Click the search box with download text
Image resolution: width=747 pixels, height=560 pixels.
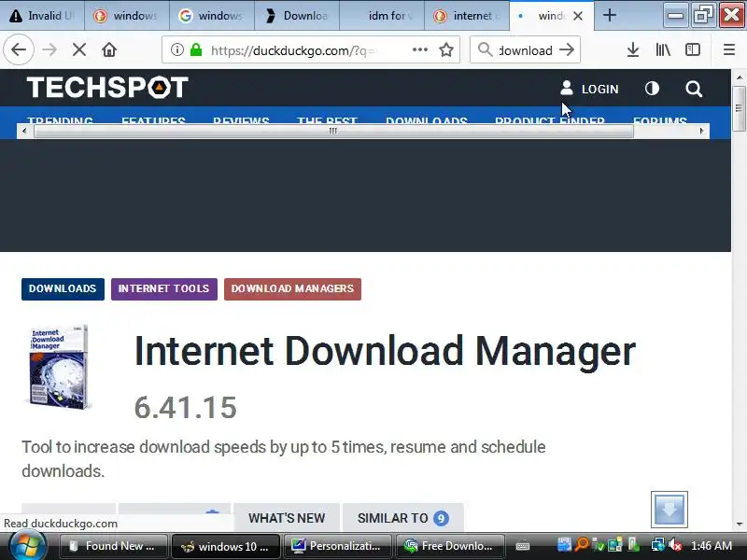pyautogui.click(x=526, y=50)
